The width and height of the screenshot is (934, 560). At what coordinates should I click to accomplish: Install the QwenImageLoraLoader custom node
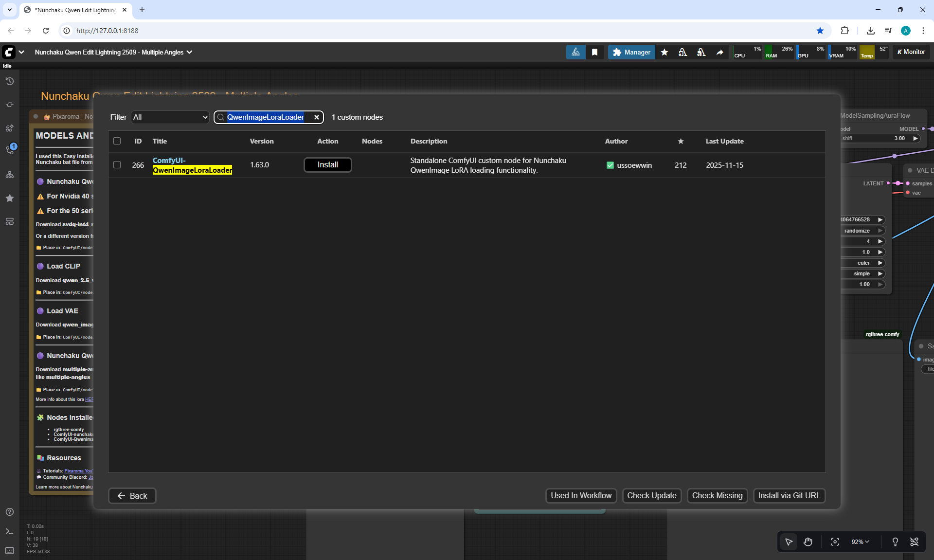[327, 165]
